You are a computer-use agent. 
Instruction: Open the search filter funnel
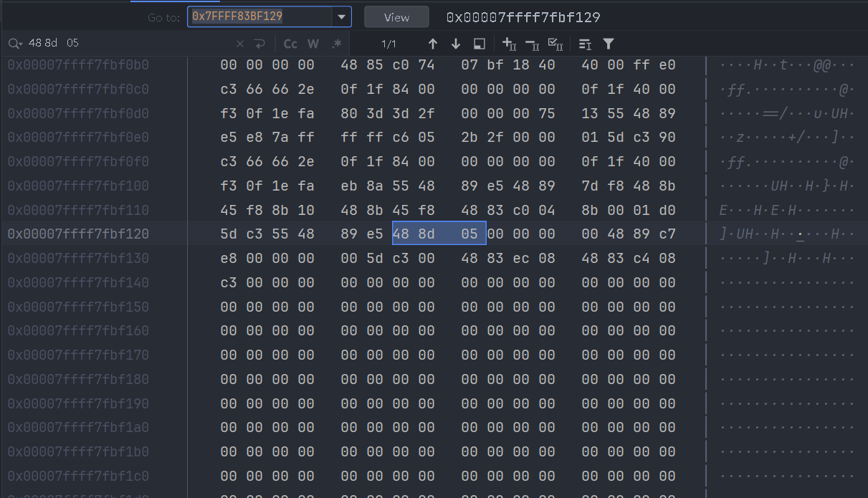(609, 44)
